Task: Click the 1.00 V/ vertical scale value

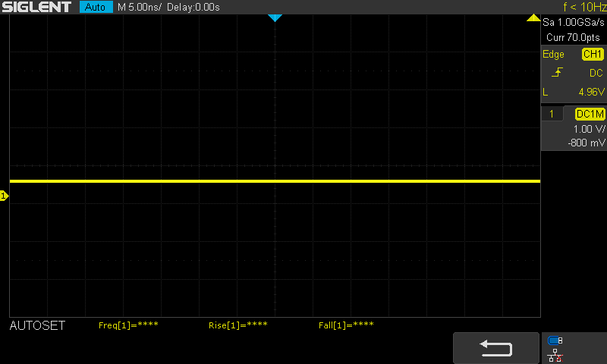Action: [590, 129]
